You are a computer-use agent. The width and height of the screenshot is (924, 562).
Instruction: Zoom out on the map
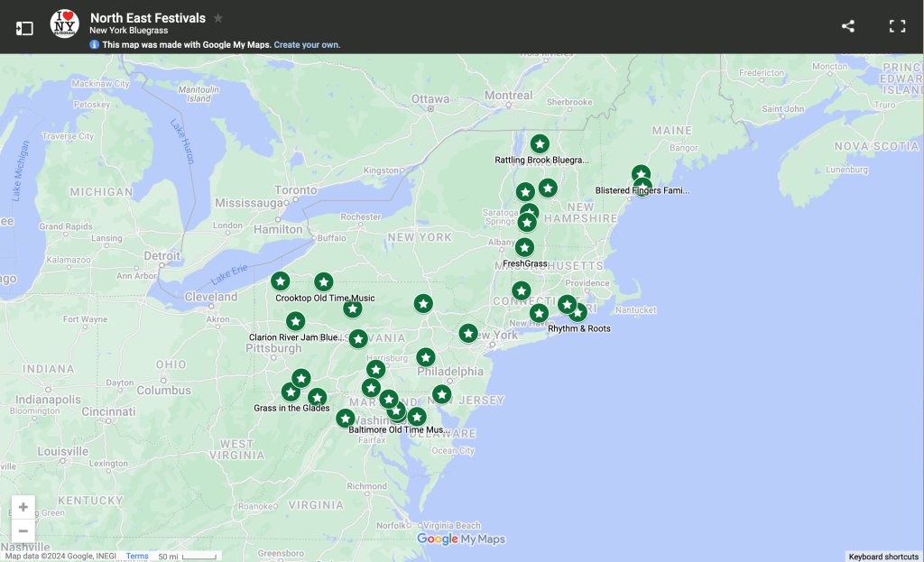tap(23, 530)
